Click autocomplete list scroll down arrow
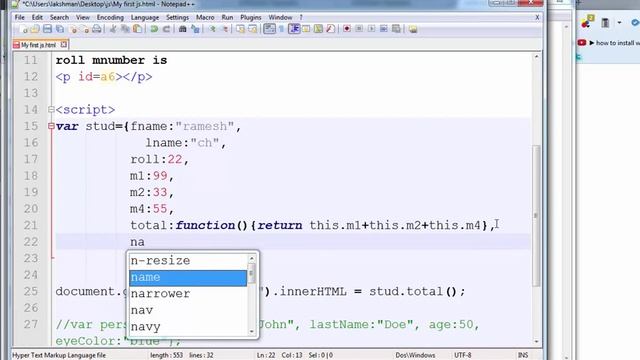This screenshot has width=640, height=360. pyautogui.click(x=252, y=332)
